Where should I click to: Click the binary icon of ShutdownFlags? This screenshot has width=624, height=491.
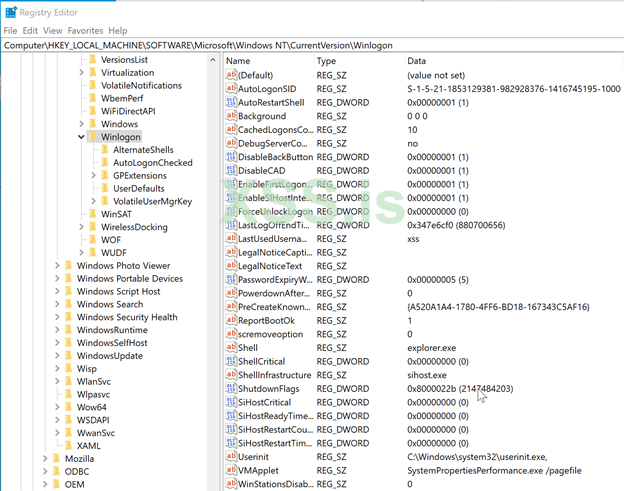pos(231,388)
